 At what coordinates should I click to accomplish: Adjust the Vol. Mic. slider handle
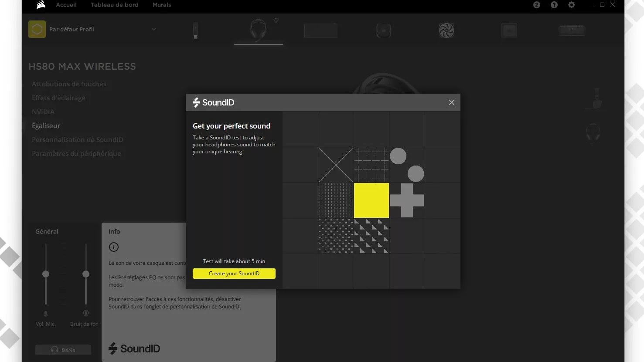tap(46, 274)
